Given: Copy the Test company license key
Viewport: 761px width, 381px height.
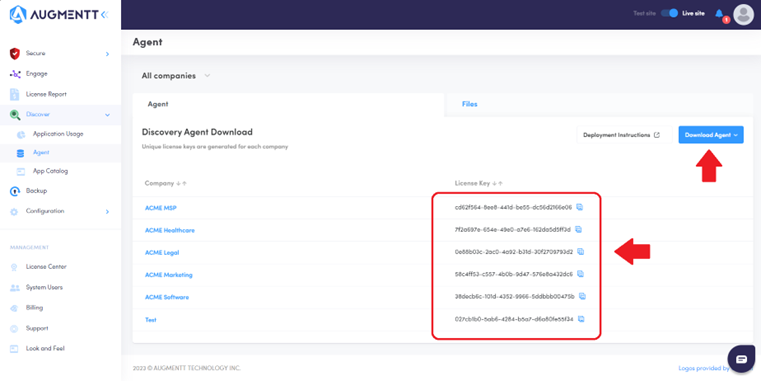Looking at the screenshot, I should click(581, 319).
